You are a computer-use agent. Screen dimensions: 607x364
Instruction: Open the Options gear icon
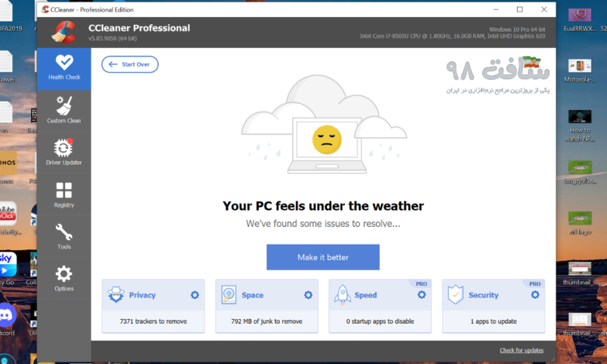64,274
